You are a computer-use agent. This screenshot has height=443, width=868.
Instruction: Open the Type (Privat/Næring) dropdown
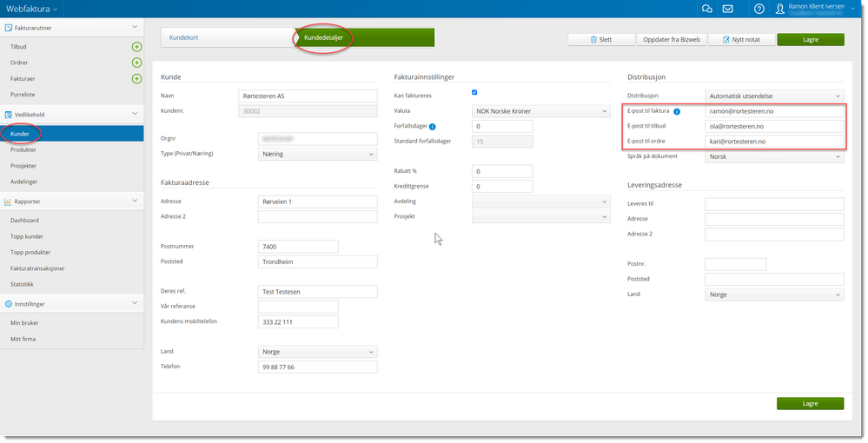(318, 154)
